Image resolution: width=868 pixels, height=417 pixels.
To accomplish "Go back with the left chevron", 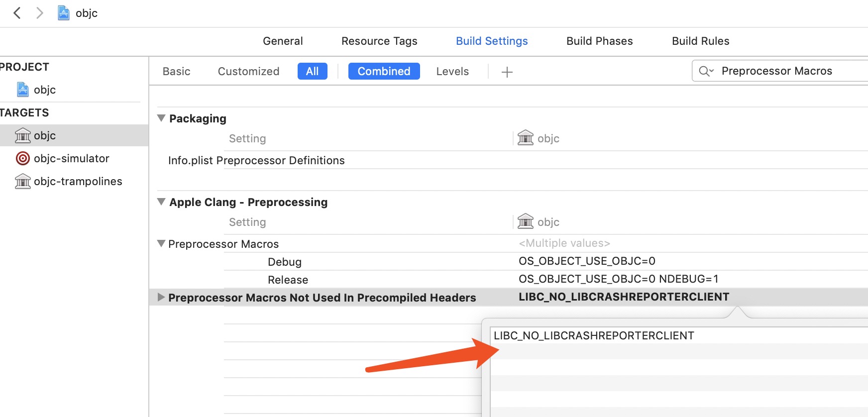I will pyautogui.click(x=17, y=13).
